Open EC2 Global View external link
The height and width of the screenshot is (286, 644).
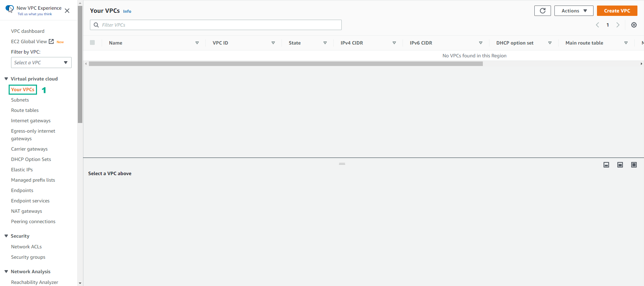tap(32, 41)
